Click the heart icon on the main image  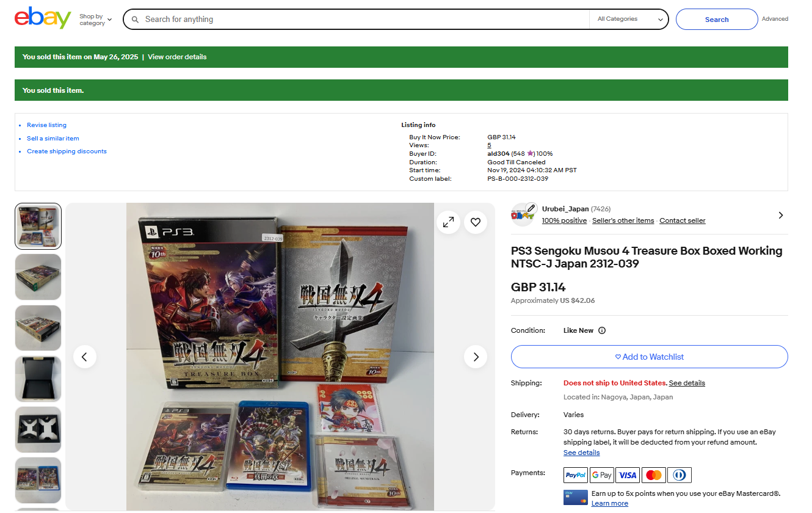[x=476, y=222]
